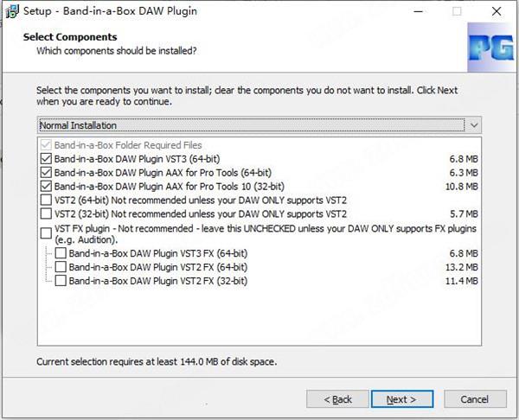Click the Next button to continue

coord(402,399)
